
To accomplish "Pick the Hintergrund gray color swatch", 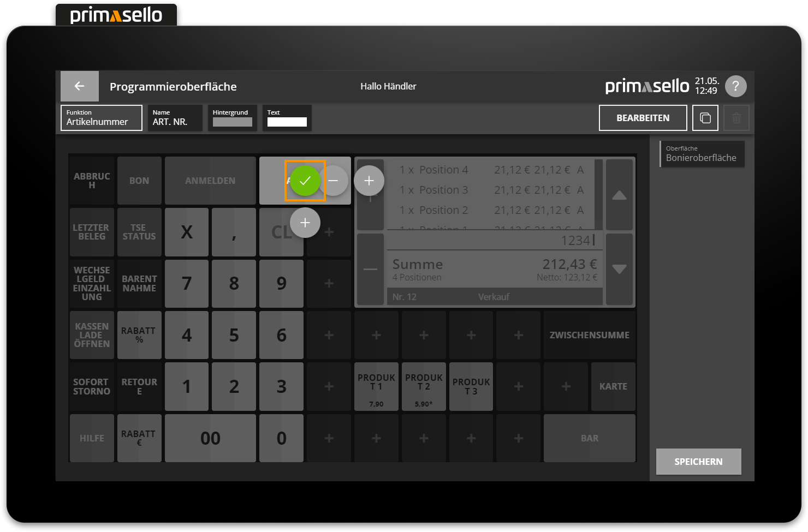I will pyautogui.click(x=232, y=122).
